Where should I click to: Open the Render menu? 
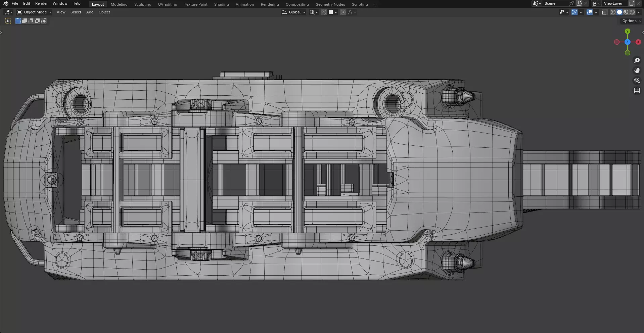tap(41, 3)
